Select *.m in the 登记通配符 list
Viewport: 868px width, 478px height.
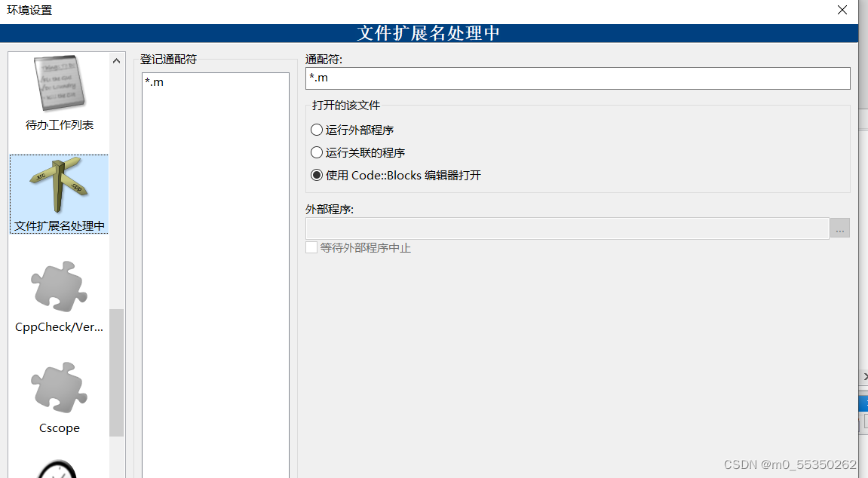tap(155, 81)
